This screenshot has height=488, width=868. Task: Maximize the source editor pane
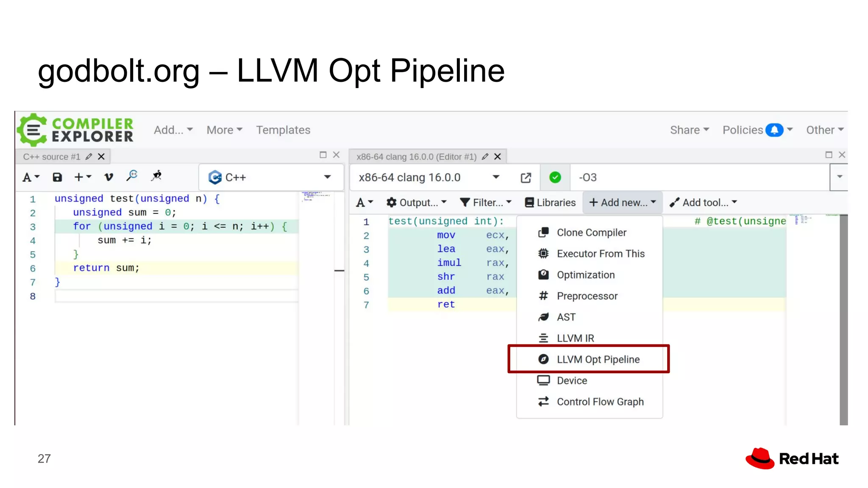(323, 155)
